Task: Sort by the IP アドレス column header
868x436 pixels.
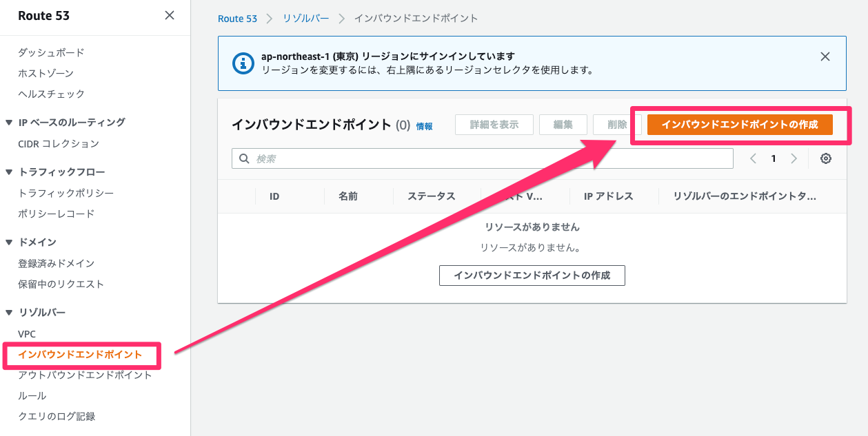Action: 609,196
